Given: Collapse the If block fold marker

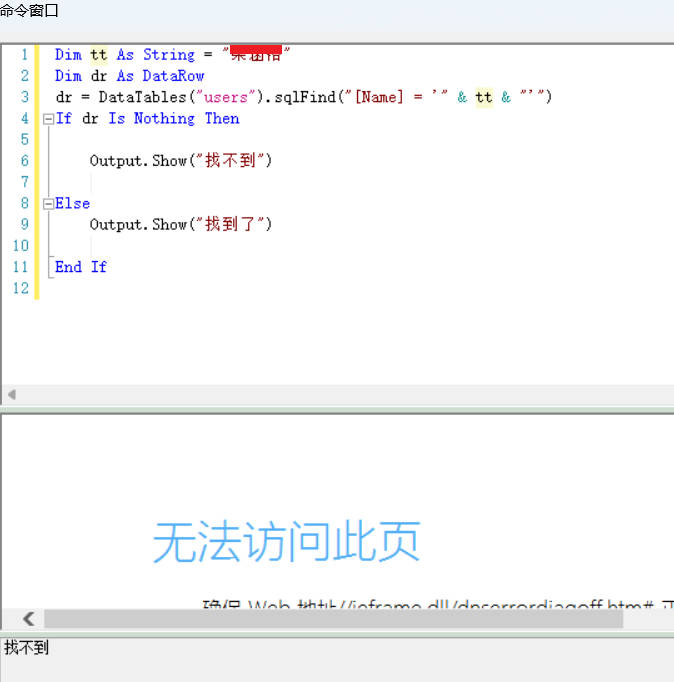Looking at the screenshot, I should coord(47,119).
